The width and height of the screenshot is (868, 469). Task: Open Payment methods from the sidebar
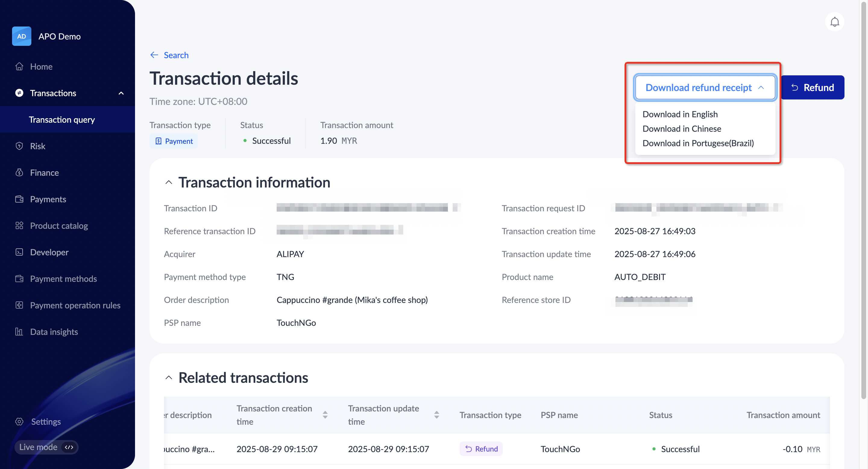click(63, 279)
